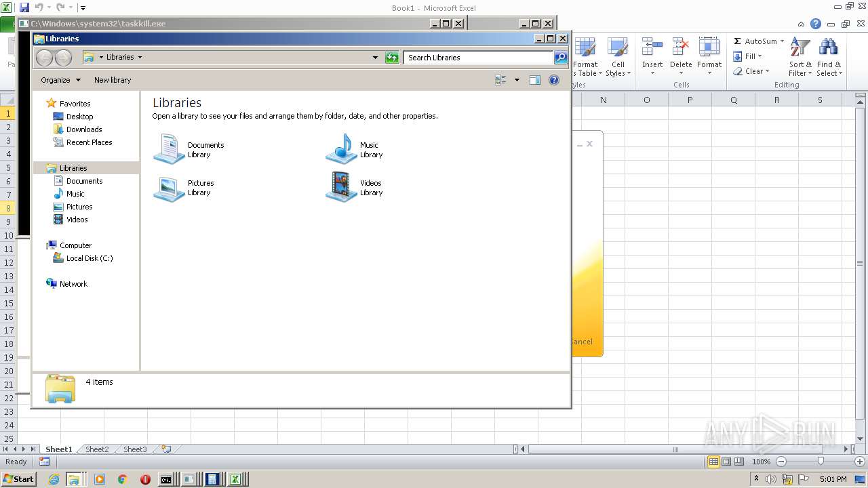This screenshot has height=488, width=868.
Task: Select Downloads under Favorites
Action: point(78,129)
